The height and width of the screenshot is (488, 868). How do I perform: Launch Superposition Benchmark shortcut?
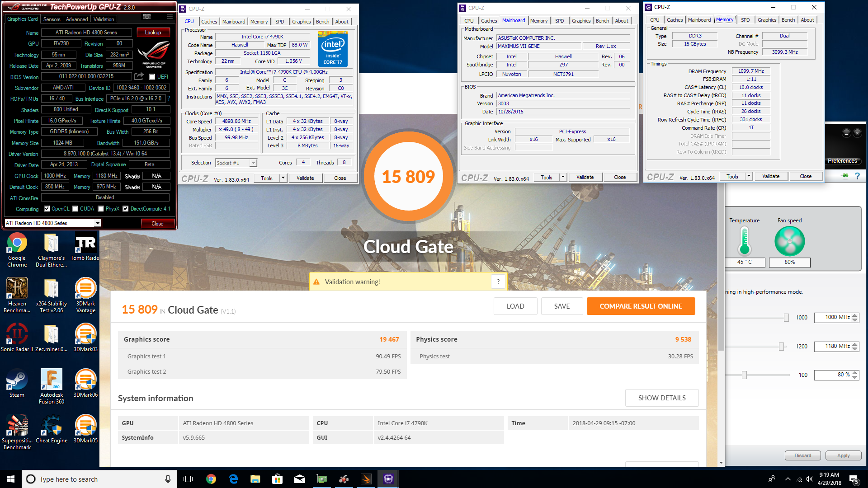tap(17, 432)
